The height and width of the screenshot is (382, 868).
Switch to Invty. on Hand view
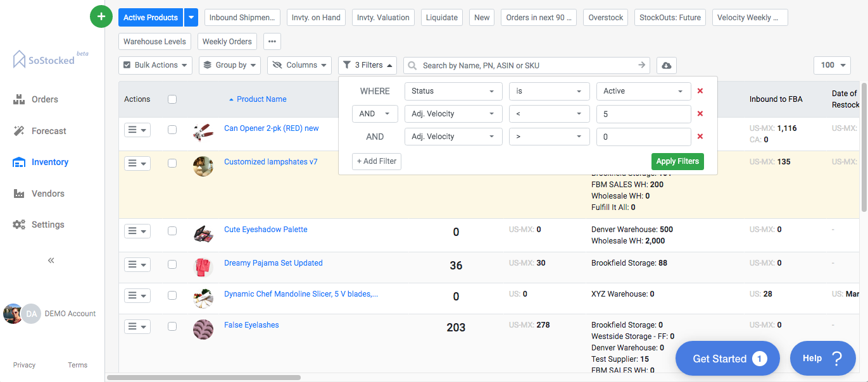[316, 18]
